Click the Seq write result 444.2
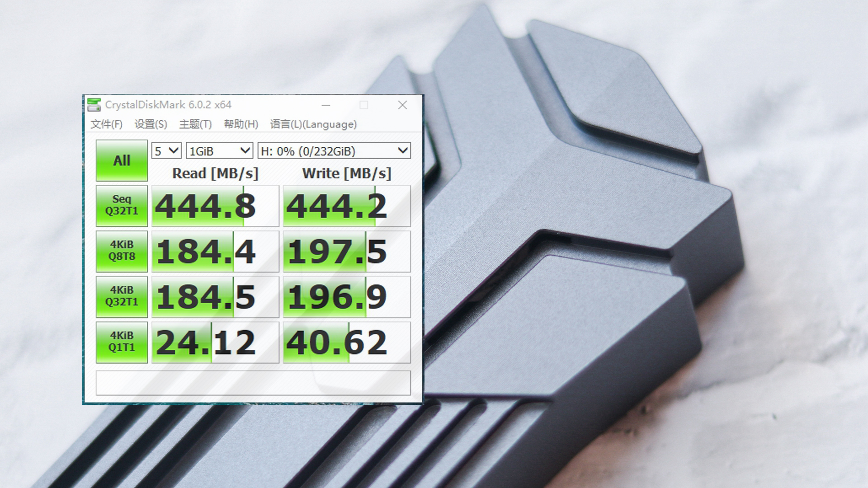Image resolution: width=868 pixels, height=488 pixels. point(346,206)
